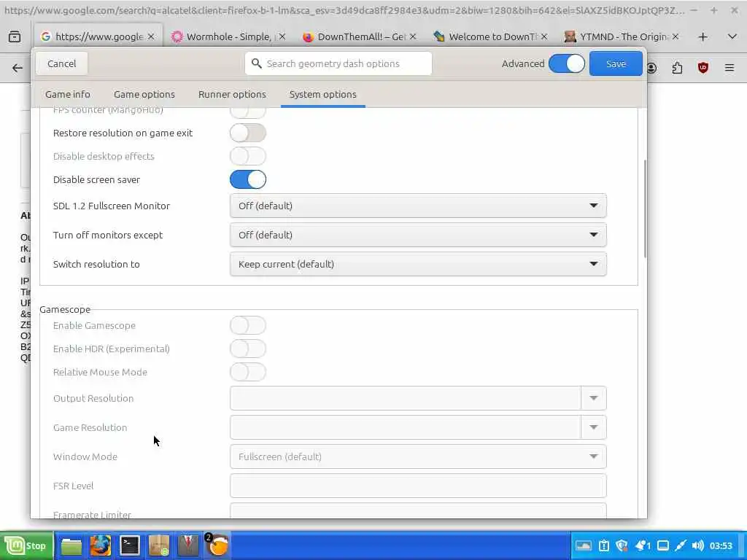Close the YTMND browser tab
747x560 pixels.
point(675,36)
